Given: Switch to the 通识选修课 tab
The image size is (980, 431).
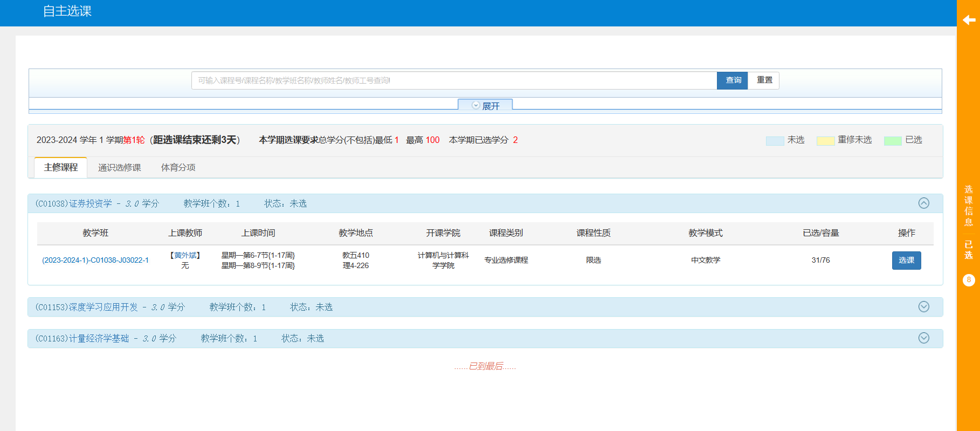Looking at the screenshot, I should click(120, 168).
